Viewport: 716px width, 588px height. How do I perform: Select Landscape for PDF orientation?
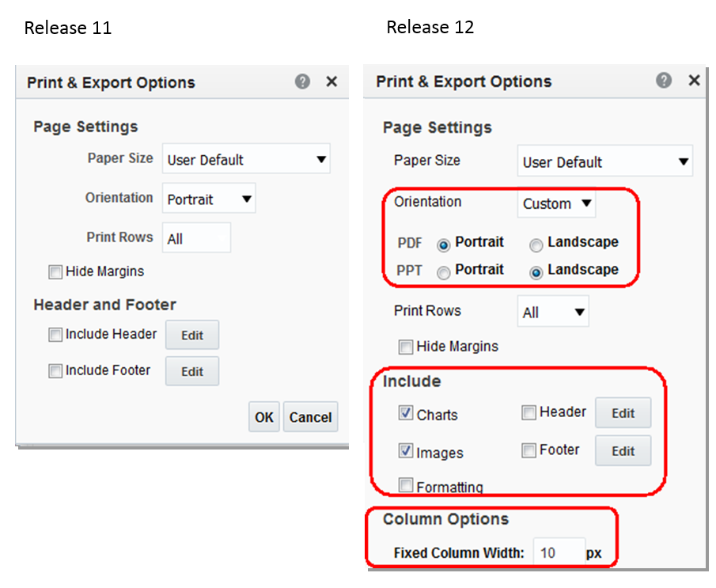tap(537, 245)
